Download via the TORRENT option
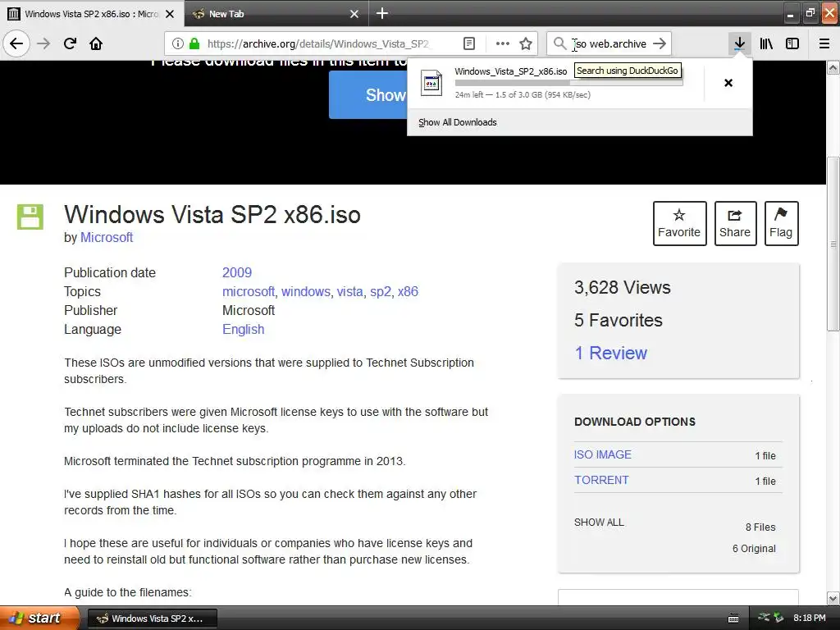The width and height of the screenshot is (840, 630). click(x=601, y=480)
